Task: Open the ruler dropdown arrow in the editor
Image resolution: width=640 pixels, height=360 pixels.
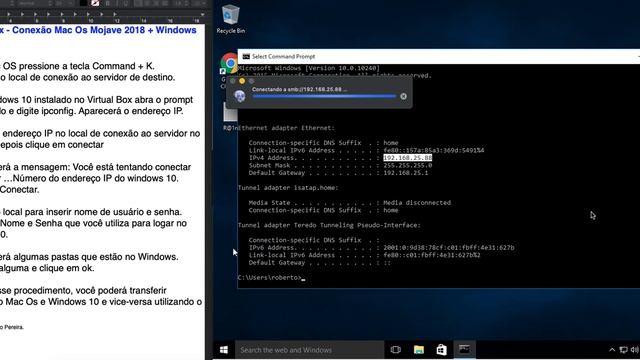Action: click(202, 14)
